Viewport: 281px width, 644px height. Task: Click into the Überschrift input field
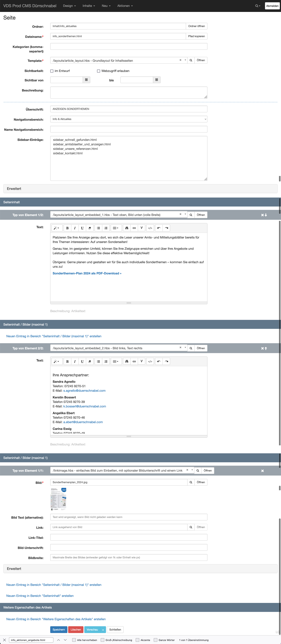[129, 109]
